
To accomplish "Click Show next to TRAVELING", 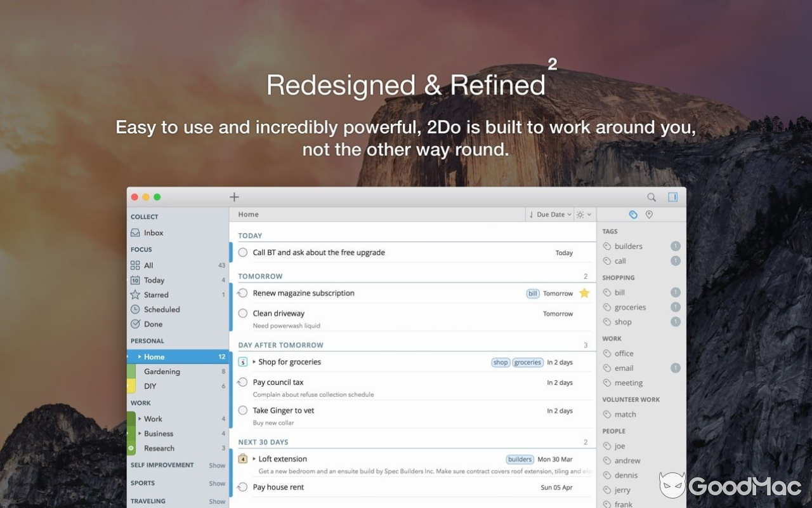I will click(217, 501).
